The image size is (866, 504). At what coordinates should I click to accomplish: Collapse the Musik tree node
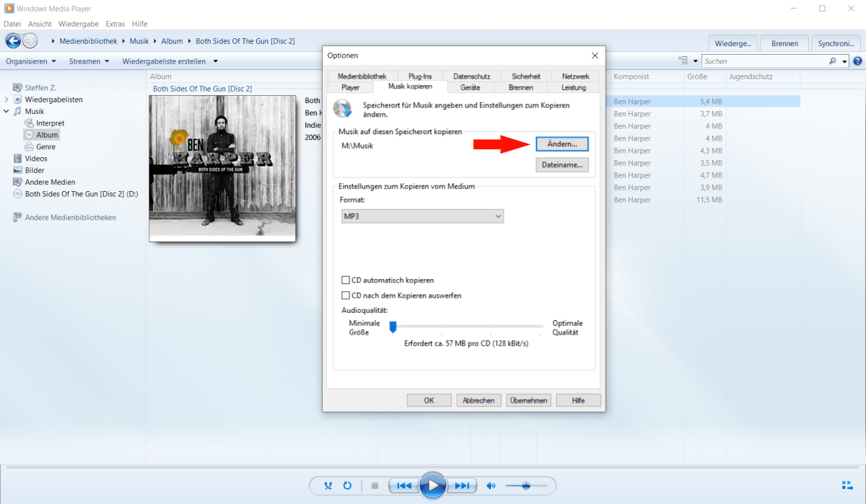click(x=6, y=111)
